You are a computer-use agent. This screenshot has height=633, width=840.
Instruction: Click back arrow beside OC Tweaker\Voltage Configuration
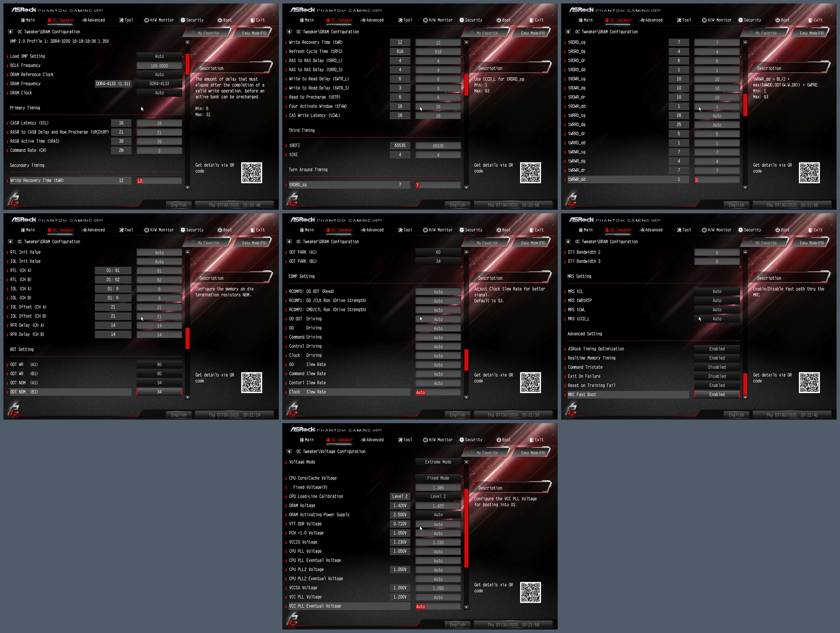(289, 452)
